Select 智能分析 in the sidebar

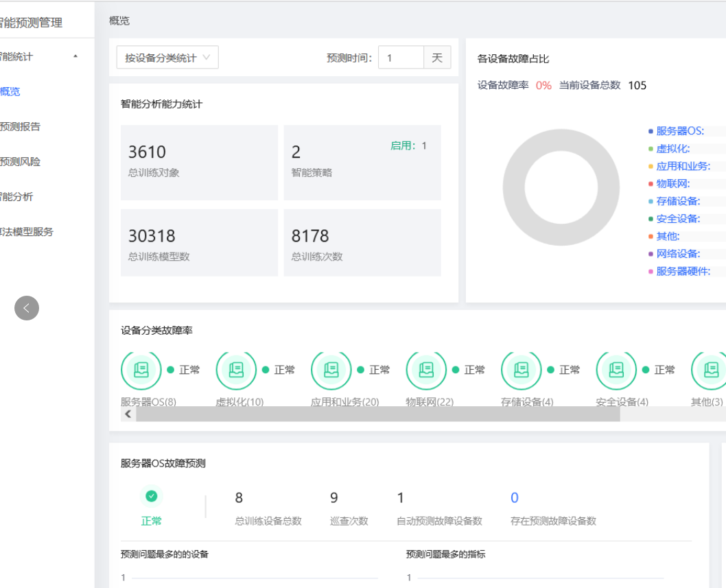point(16,197)
